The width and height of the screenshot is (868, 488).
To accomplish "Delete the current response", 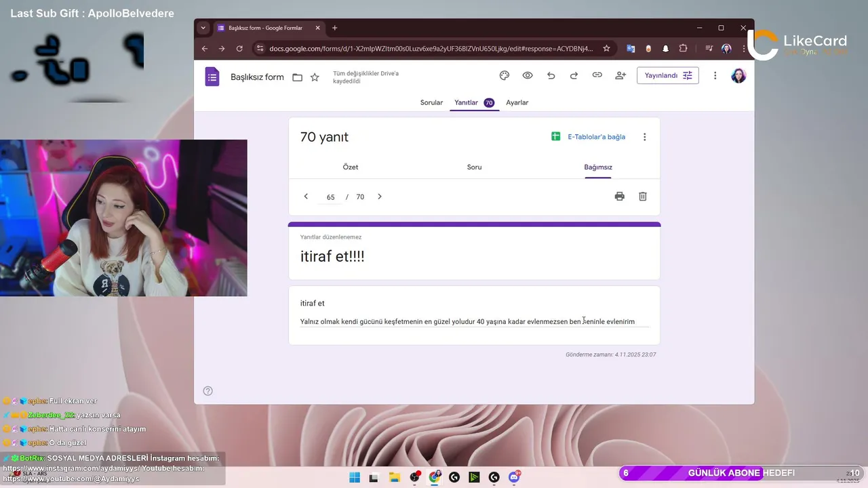I will (643, 197).
